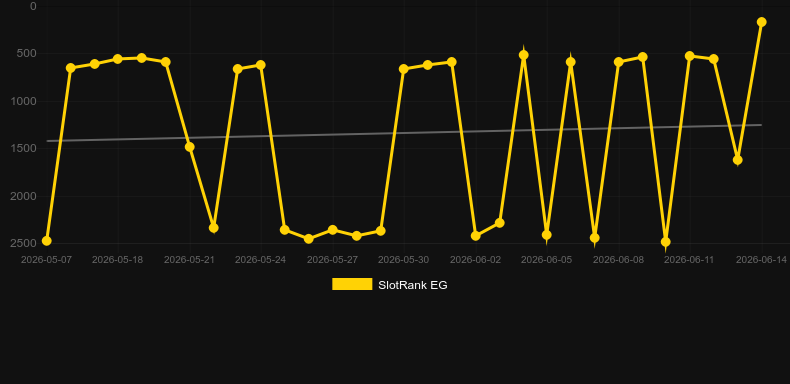Click the x-axis label 2026-06-08
Screen dimensions: 790x384
click(x=619, y=260)
